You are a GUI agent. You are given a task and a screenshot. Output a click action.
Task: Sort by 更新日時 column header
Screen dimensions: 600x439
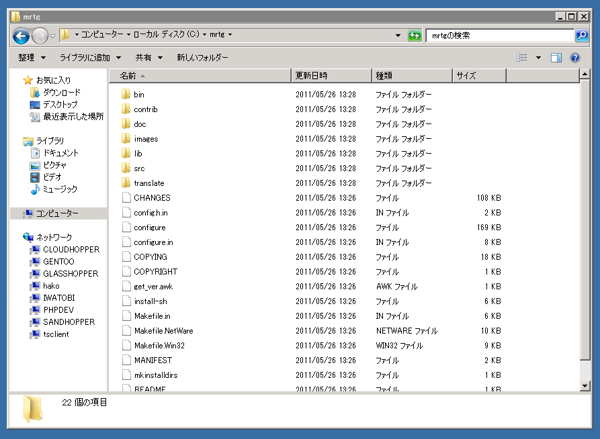point(331,75)
